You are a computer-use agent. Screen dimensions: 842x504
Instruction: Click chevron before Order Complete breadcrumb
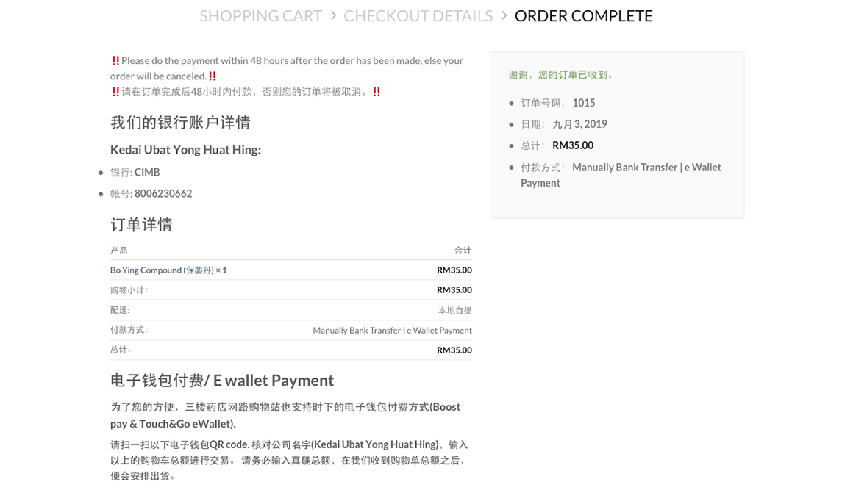504,16
